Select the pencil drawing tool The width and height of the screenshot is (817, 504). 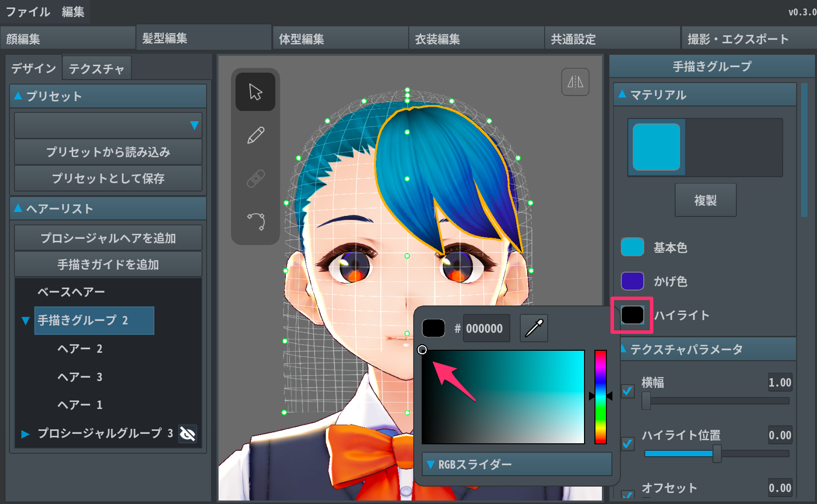point(255,135)
